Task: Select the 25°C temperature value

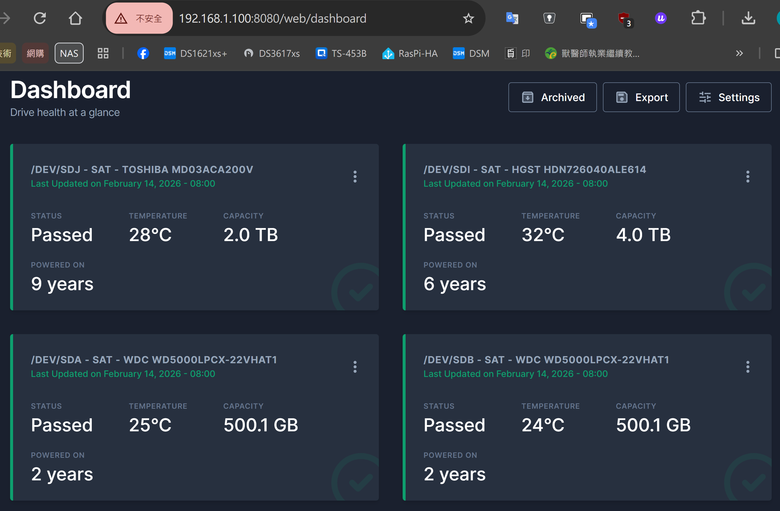Action: click(x=150, y=425)
